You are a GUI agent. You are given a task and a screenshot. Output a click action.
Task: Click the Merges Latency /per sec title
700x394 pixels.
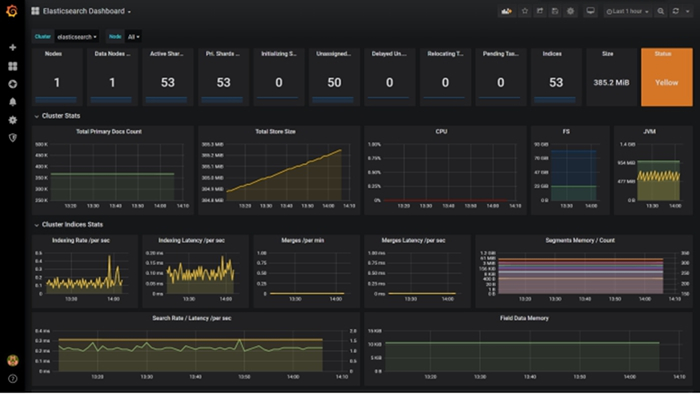point(413,241)
